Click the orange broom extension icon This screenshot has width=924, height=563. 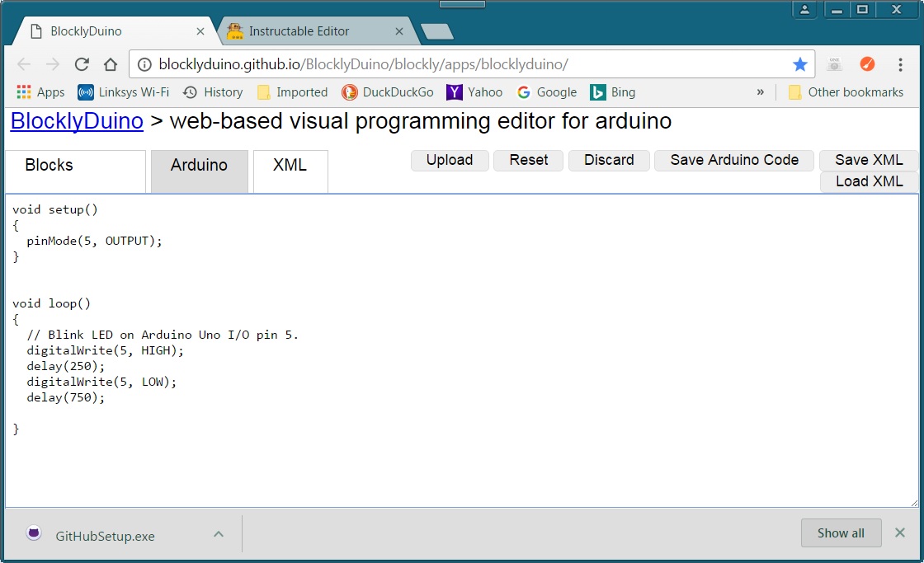tap(867, 63)
